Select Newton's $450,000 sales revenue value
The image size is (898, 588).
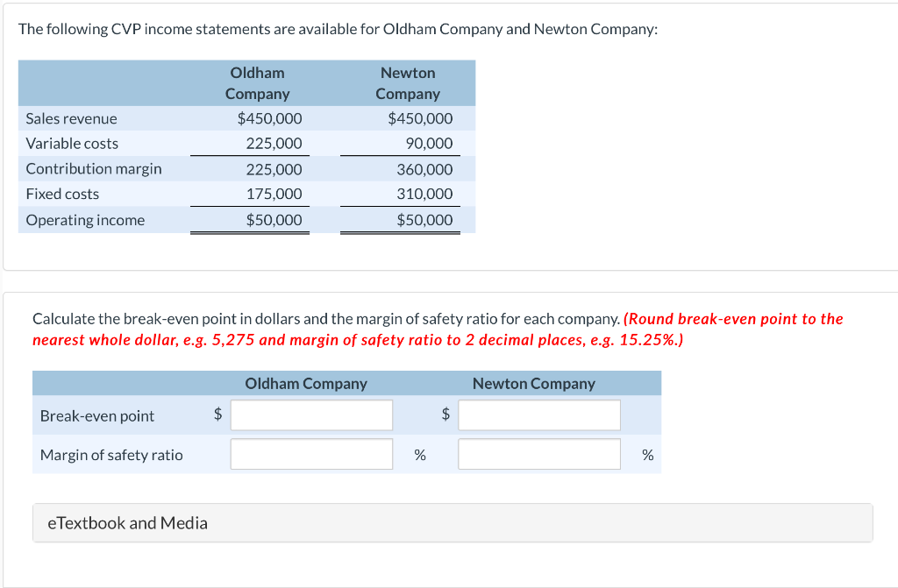420,118
